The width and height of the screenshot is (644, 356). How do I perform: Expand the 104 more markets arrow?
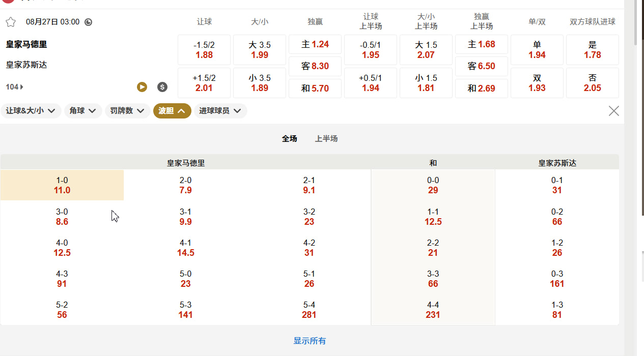[15, 87]
